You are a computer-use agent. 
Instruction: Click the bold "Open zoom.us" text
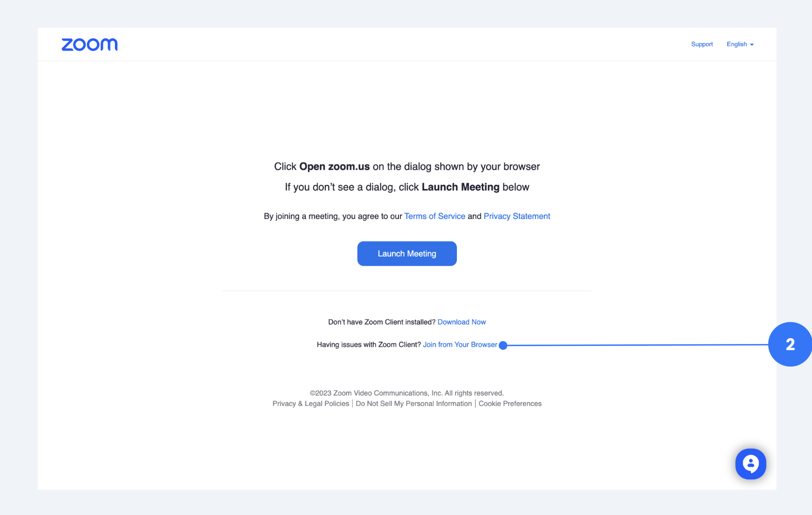334,167
